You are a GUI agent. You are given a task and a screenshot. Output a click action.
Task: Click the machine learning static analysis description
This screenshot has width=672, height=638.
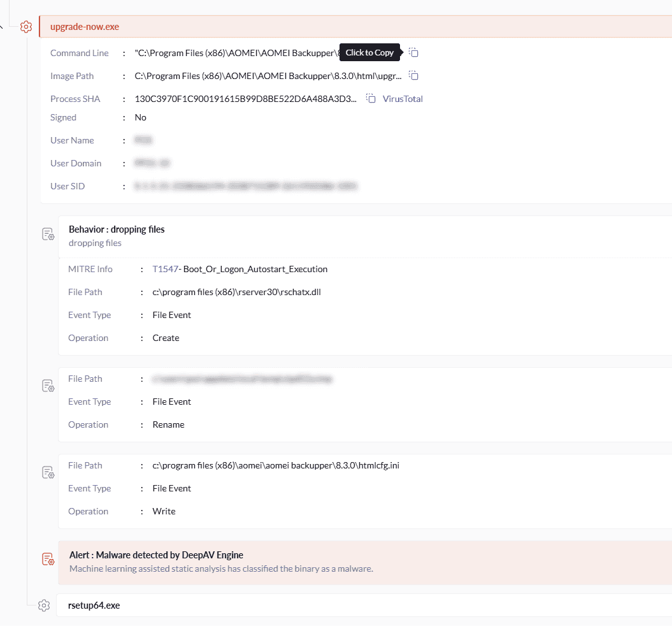(221, 569)
